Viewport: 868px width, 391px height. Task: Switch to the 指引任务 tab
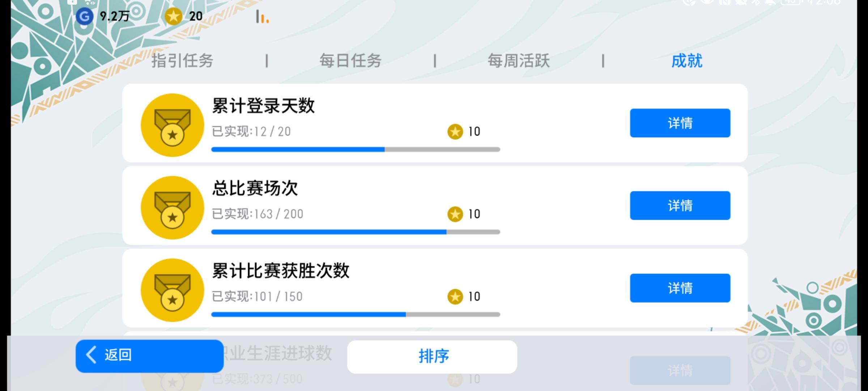[x=182, y=60]
